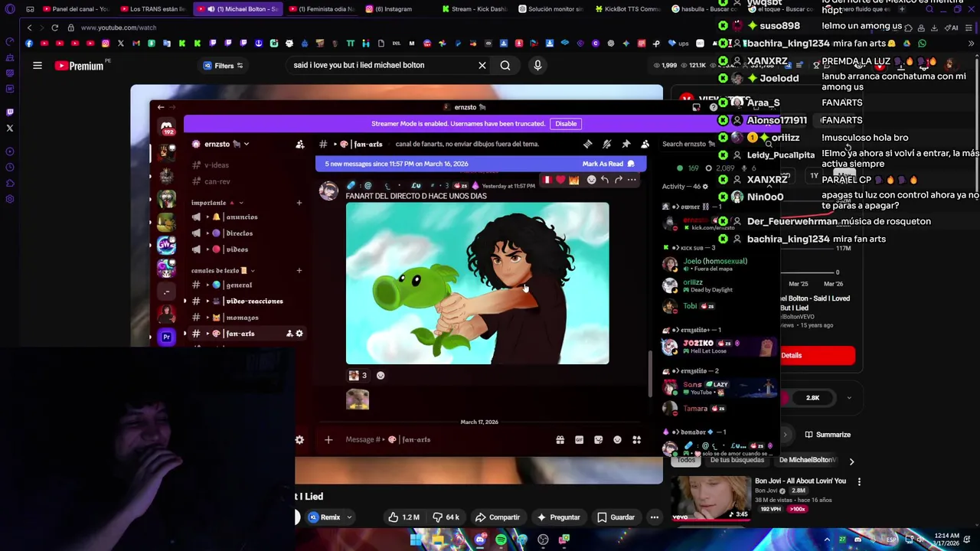Clear the YouTube search text
Viewport: 980px width, 551px height.
482,66
